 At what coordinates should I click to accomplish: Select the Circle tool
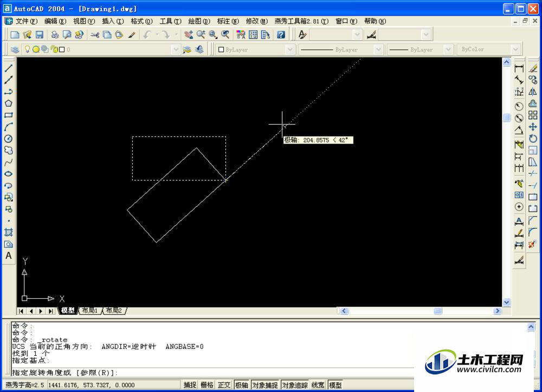coord(9,139)
